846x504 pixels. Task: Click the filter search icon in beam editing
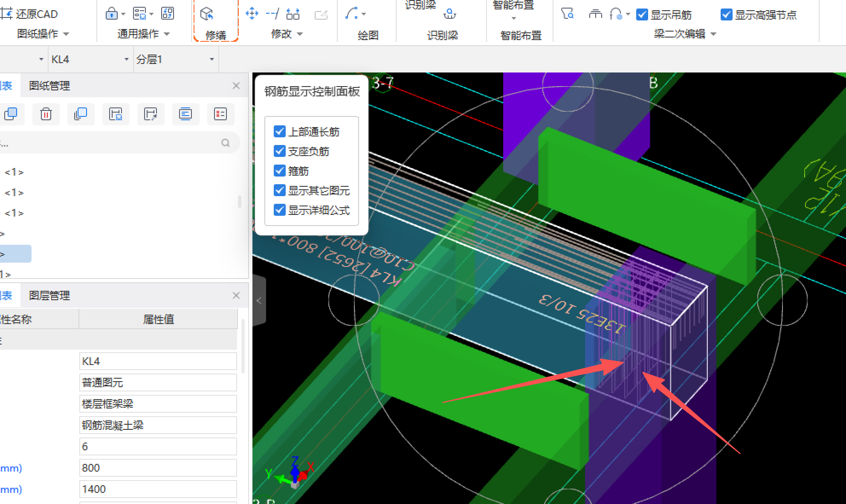(567, 14)
